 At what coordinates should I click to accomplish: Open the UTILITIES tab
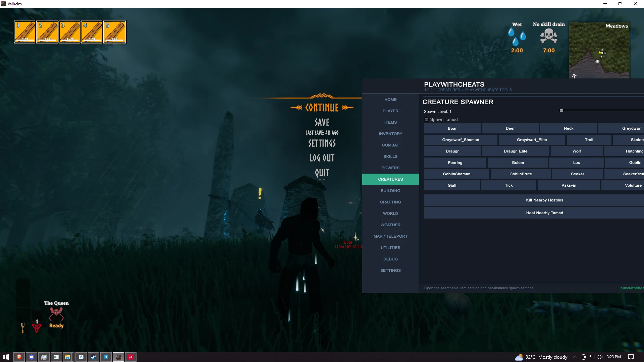390,248
